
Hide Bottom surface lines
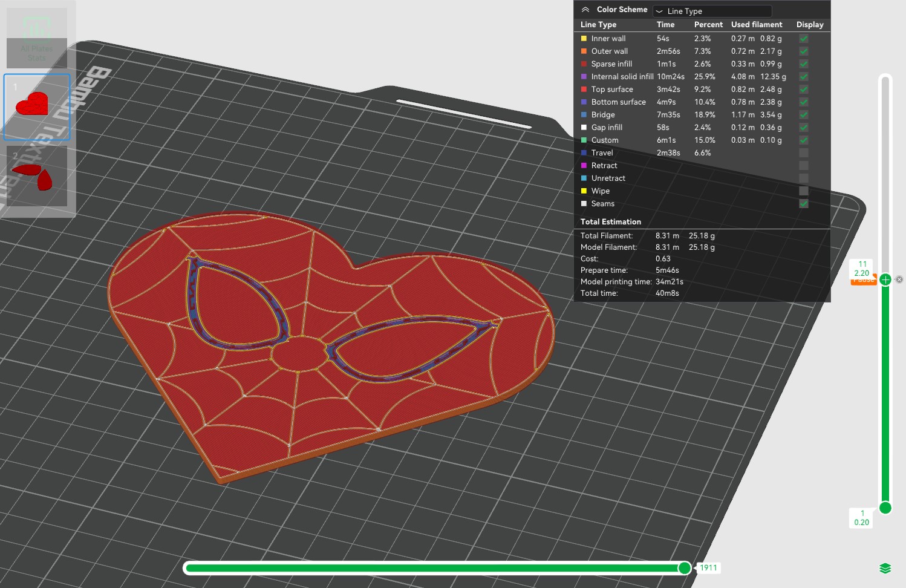804,102
